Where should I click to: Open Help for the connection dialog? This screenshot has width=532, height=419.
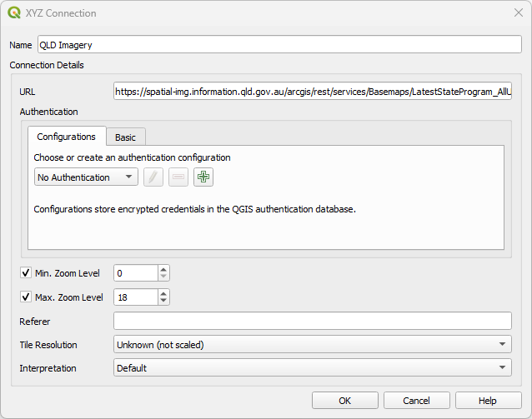488,401
